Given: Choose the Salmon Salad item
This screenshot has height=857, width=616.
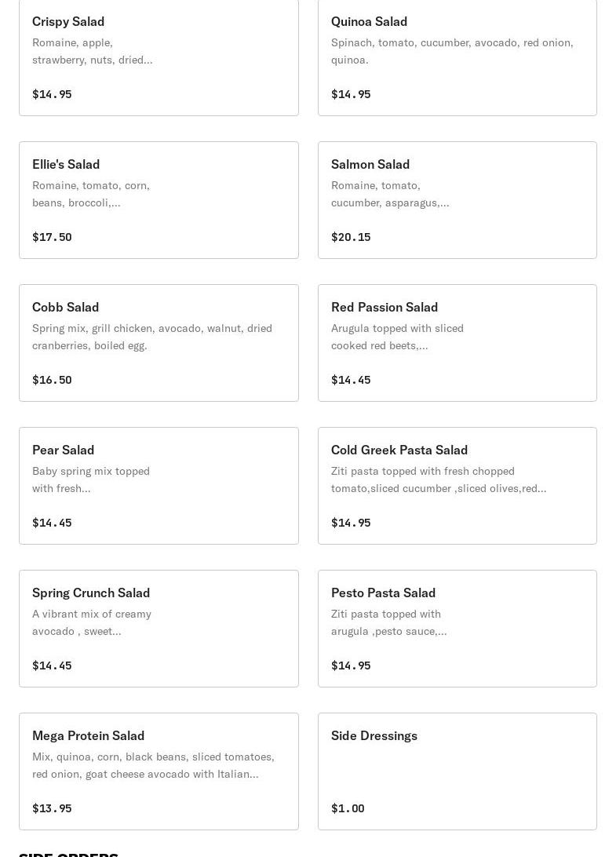Looking at the screenshot, I should pyautogui.click(x=457, y=199).
